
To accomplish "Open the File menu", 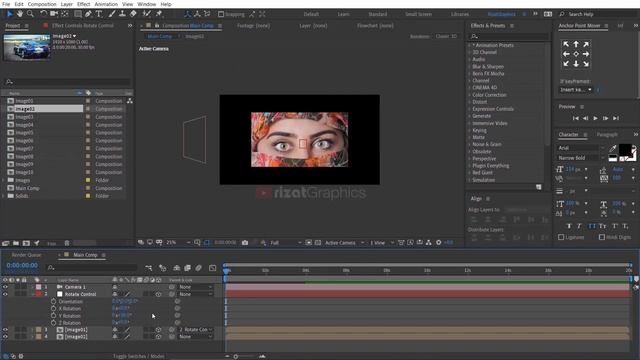I will (x=6, y=4).
